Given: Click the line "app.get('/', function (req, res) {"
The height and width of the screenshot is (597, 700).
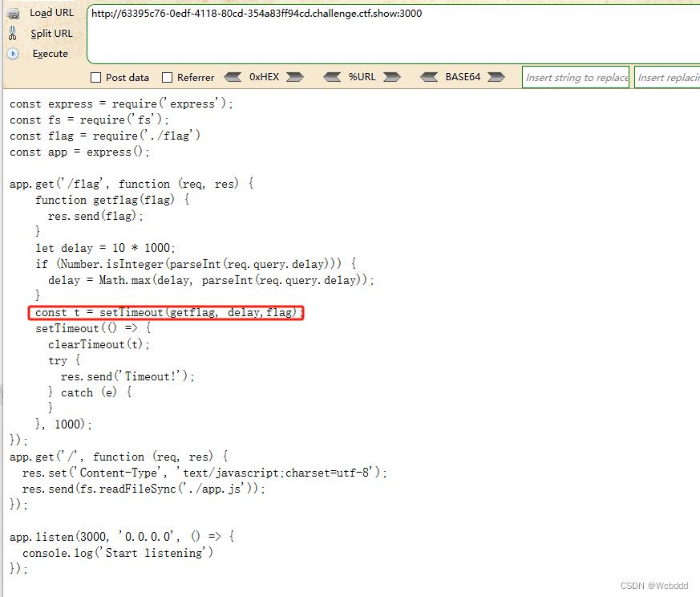Looking at the screenshot, I should click(119, 457).
